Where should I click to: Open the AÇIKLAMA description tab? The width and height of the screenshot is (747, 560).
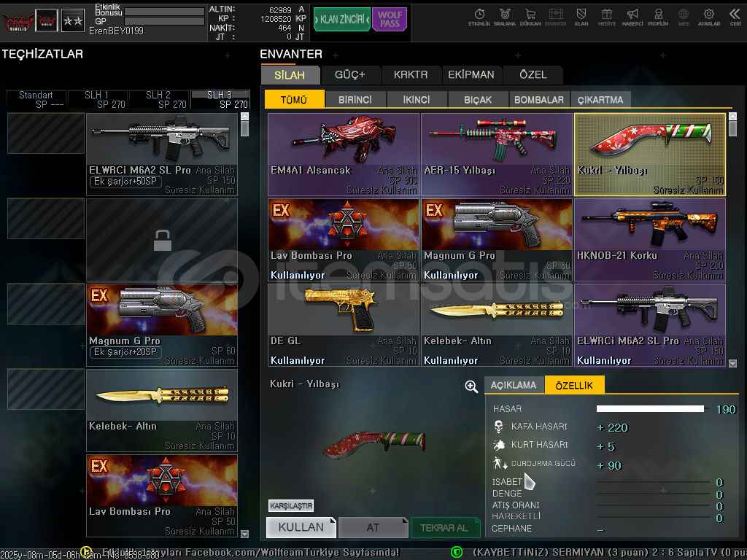tap(514, 385)
